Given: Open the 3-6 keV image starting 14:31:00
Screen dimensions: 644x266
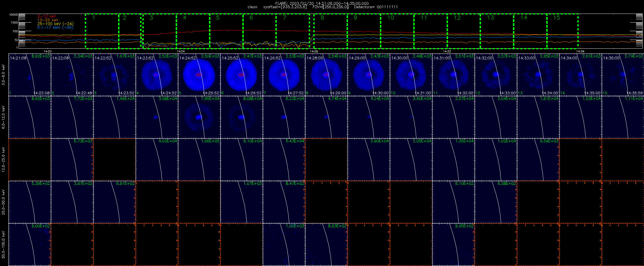Looking at the screenshot, I should pyautogui.click(x=453, y=75).
